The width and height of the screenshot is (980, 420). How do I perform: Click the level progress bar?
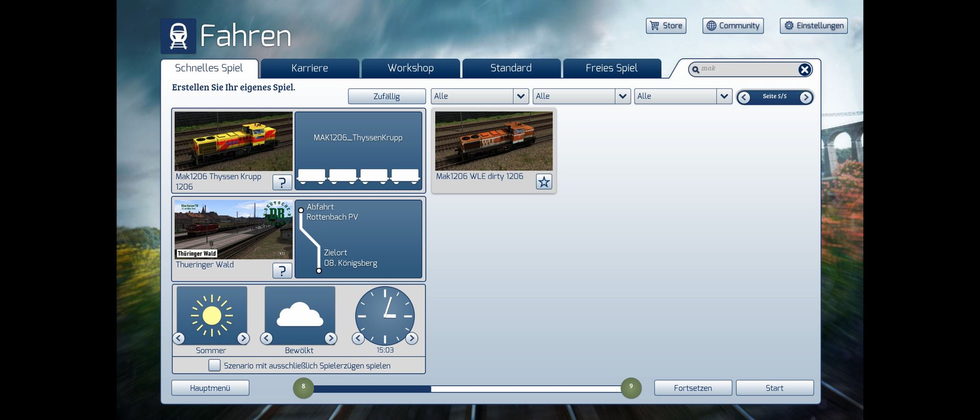(x=467, y=389)
